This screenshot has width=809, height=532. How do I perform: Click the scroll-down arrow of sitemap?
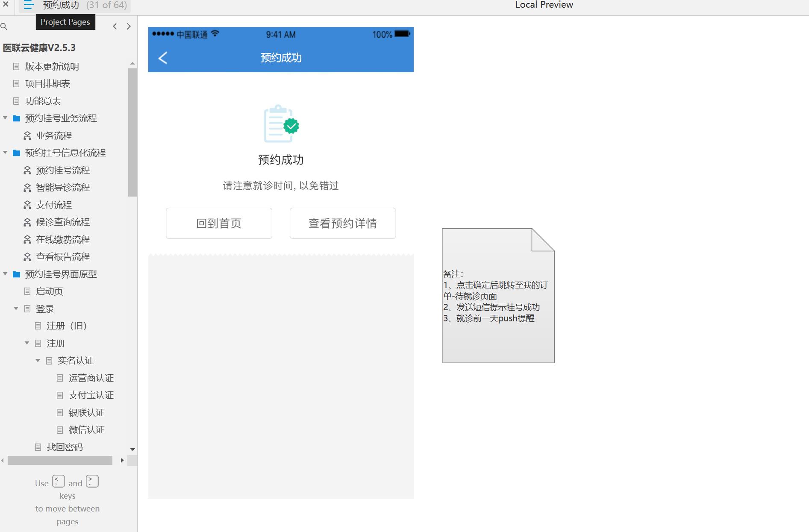132,449
